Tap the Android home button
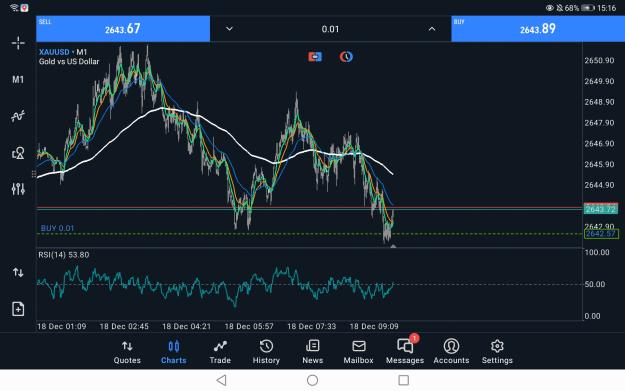 click(312, 380)
